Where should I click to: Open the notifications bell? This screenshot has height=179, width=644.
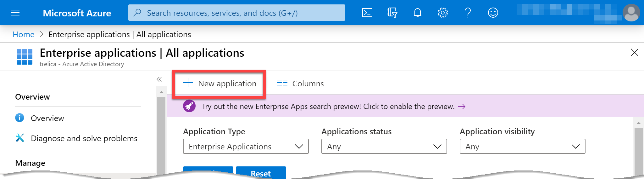pos(417,13)
